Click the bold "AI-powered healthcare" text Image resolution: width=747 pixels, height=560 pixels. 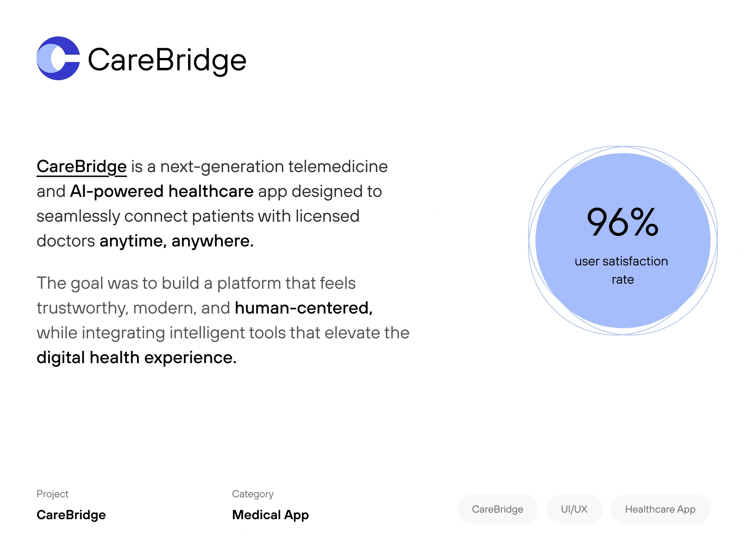coord(162,191)
